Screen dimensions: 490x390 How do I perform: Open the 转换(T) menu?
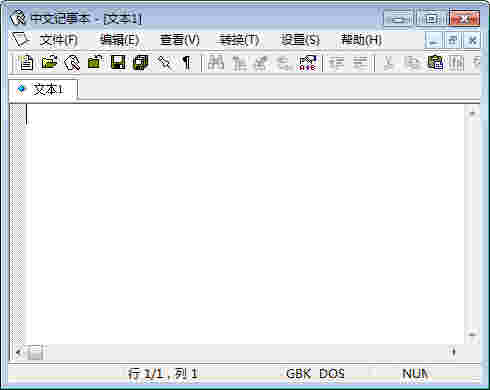point(239,40)
